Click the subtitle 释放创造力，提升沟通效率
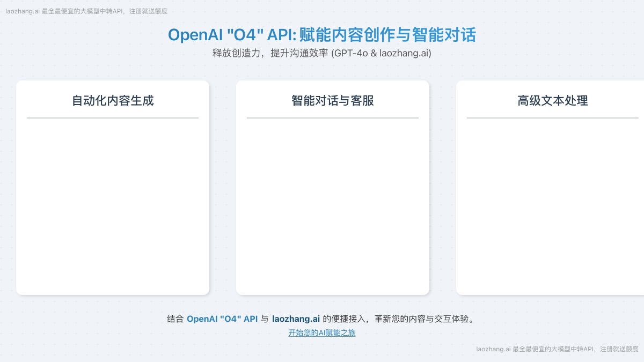 [270, 54]
